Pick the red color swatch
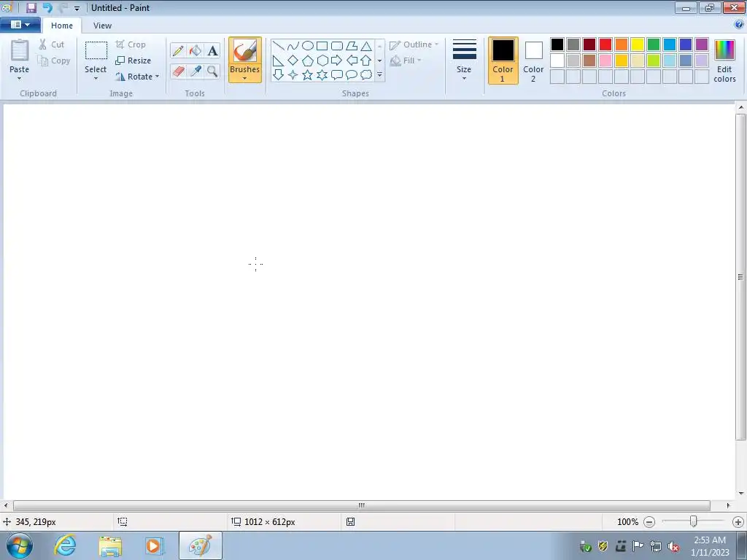The height and width of the screenshot is (560, 747). [x=605, y=44]
